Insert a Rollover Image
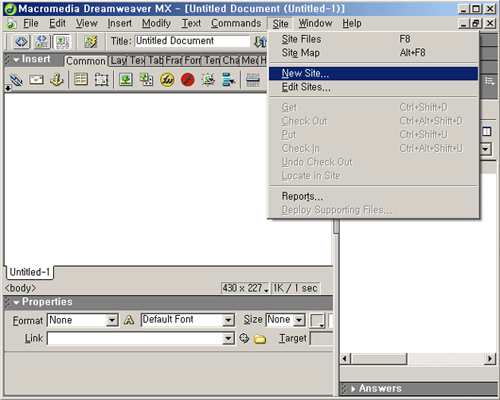The image size is (500, 400). tap(208, 80)
